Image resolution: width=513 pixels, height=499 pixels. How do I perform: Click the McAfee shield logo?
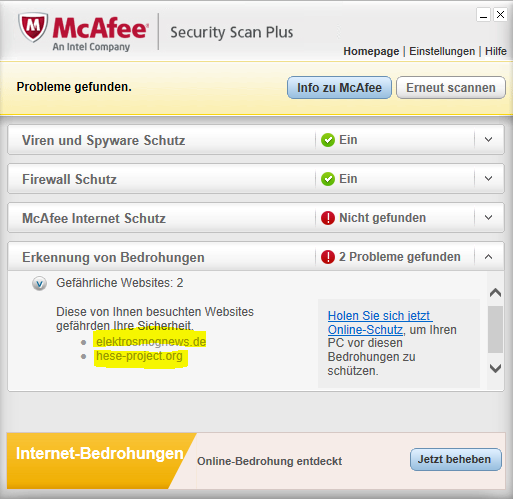point(33,27)
